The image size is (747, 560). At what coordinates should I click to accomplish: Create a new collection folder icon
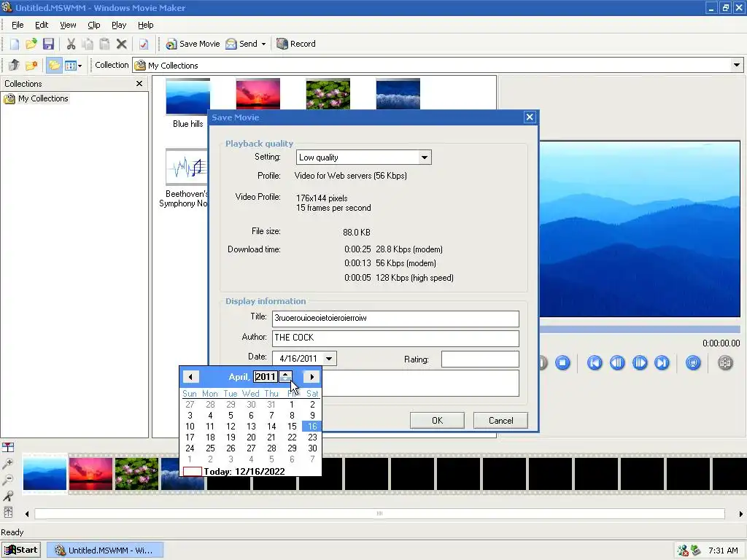pos(31,65)
